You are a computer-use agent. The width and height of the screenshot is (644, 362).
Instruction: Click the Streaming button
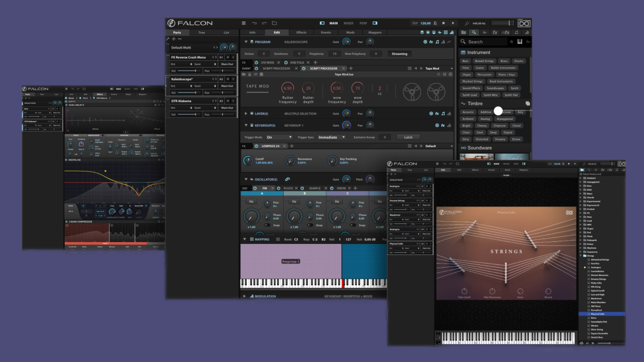(399, 54)
